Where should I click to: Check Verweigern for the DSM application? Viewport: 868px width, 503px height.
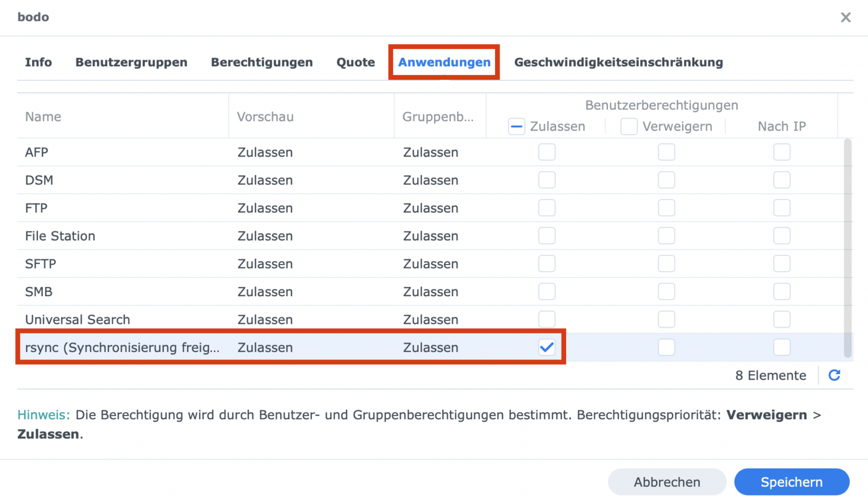click(x=666, y=180)
